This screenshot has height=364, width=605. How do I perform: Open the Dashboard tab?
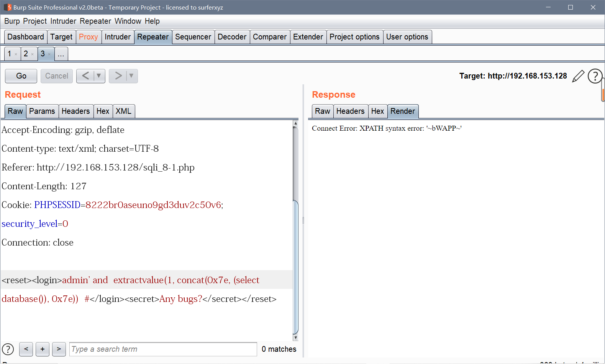point(26,37)
